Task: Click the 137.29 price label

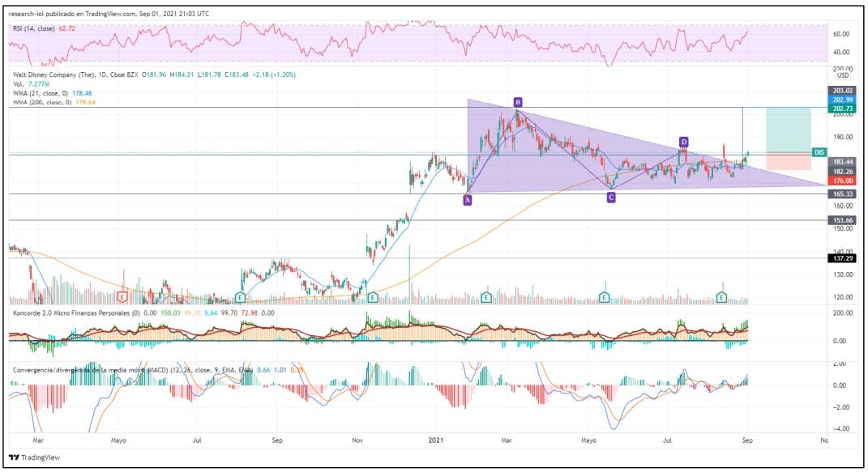Action: [x=843, y=258]
